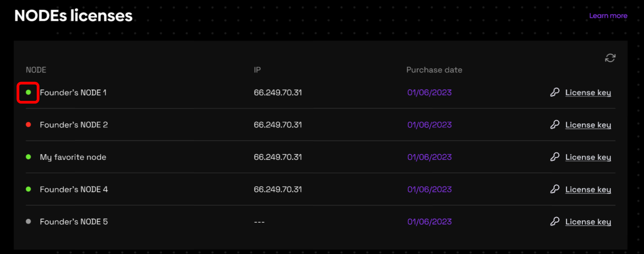Click key icon for Founder's NODE 1

click(x=555, y=92)
